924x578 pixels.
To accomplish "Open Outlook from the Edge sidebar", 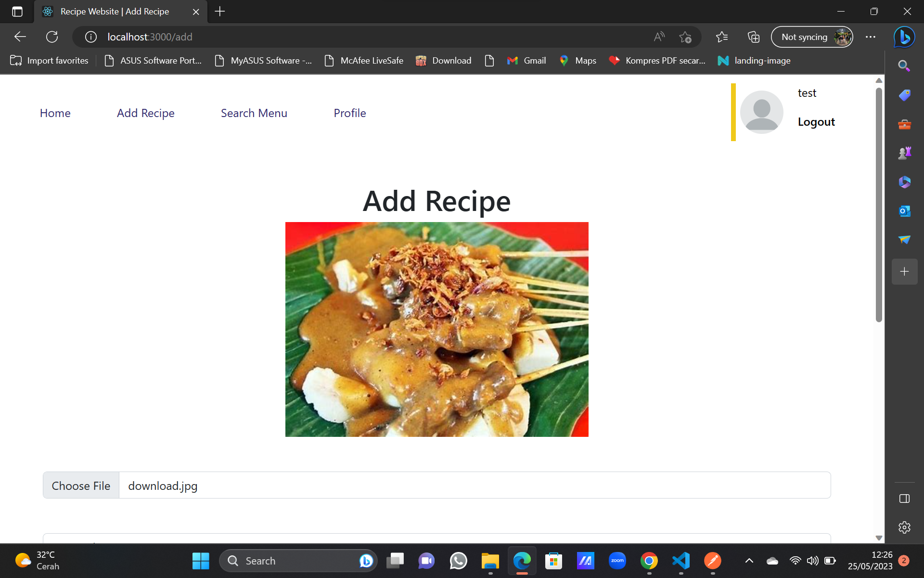I will point(904,210).
